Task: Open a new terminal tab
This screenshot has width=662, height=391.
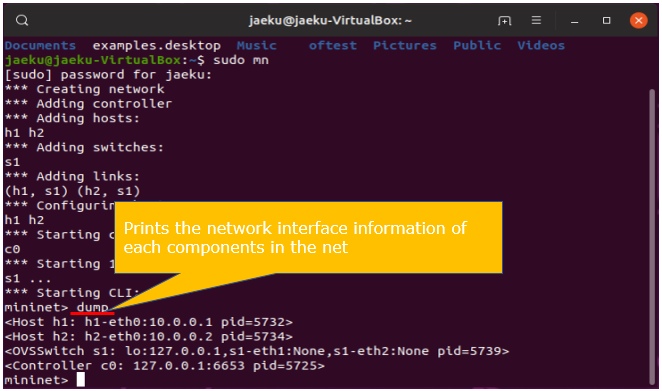Action: pyautogui.click(x=504, y=20)
